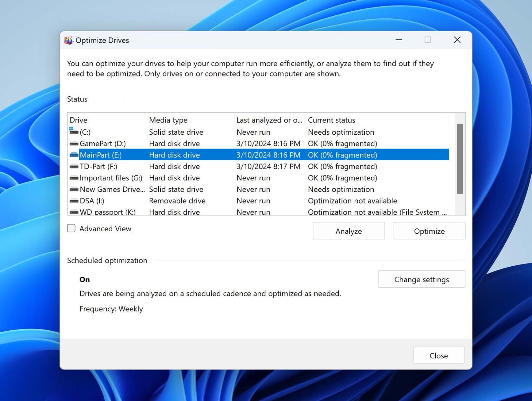Screen dimensions: 532x401
Task: Click the Last analyzed column header
Action: [269, 120]
